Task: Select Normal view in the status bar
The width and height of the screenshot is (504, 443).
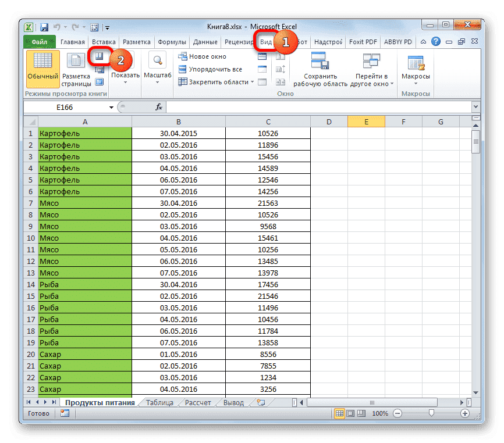Action: [x=340, y=413]
